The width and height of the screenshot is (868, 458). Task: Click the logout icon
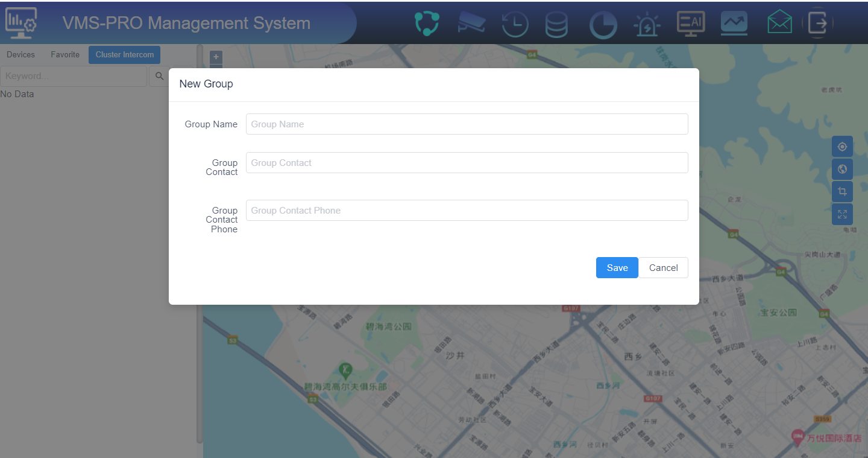click(x=818, y=22)
